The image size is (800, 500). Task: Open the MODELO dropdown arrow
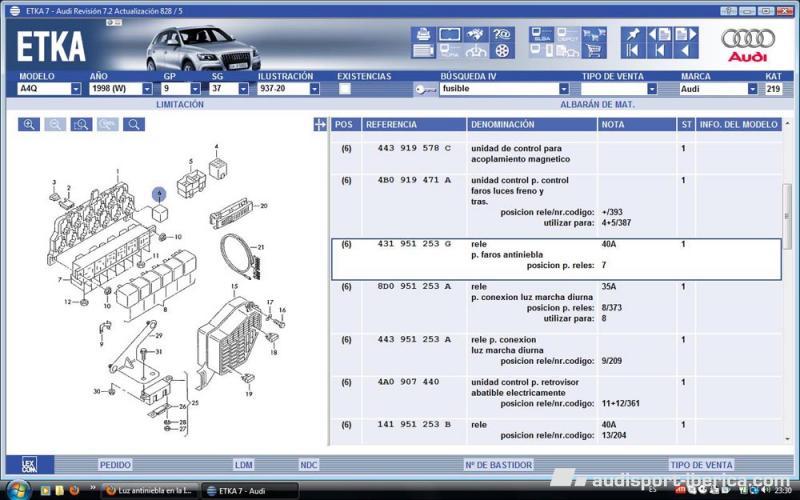tap(76, 89)
